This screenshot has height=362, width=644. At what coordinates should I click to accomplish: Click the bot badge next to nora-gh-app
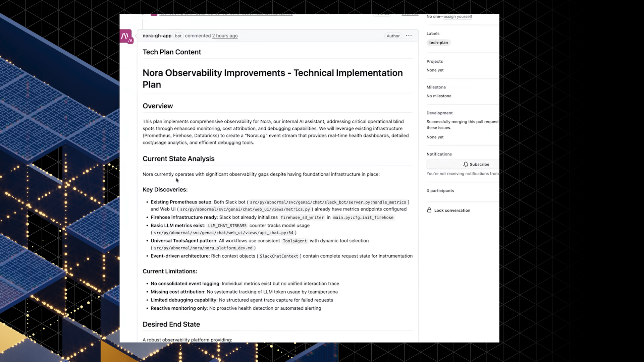[178, 36]
